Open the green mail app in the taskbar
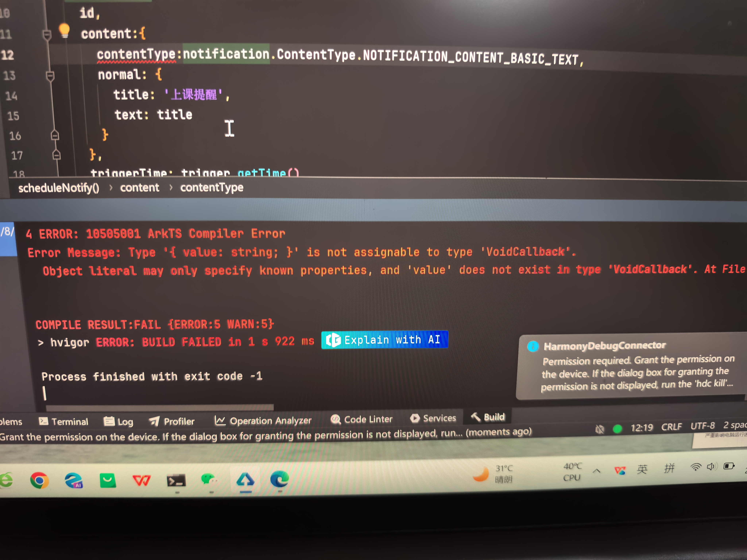Image resolution: width=747 pixels, height=560 pixels. coord(108,480)
